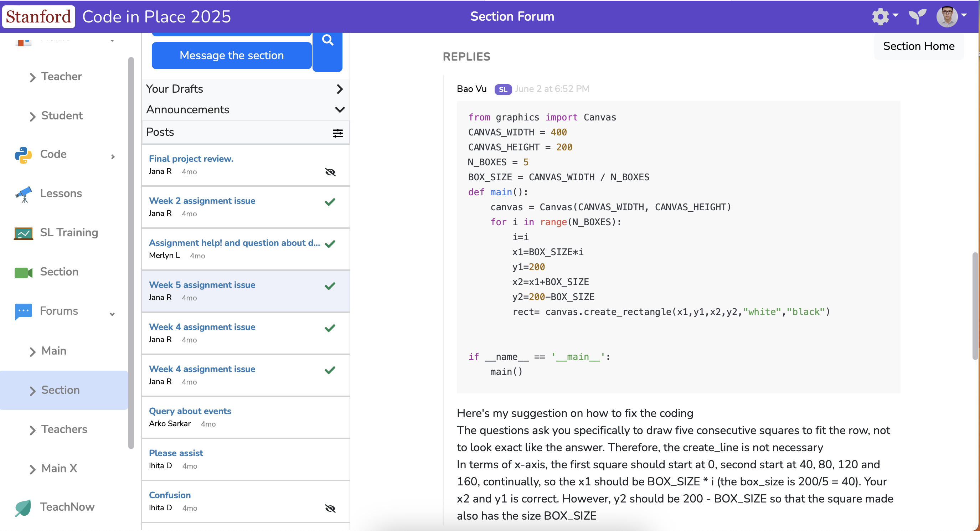Select the Student menu item
The width and height of the screenshot is (980, 531).
[x=62, y=115]
